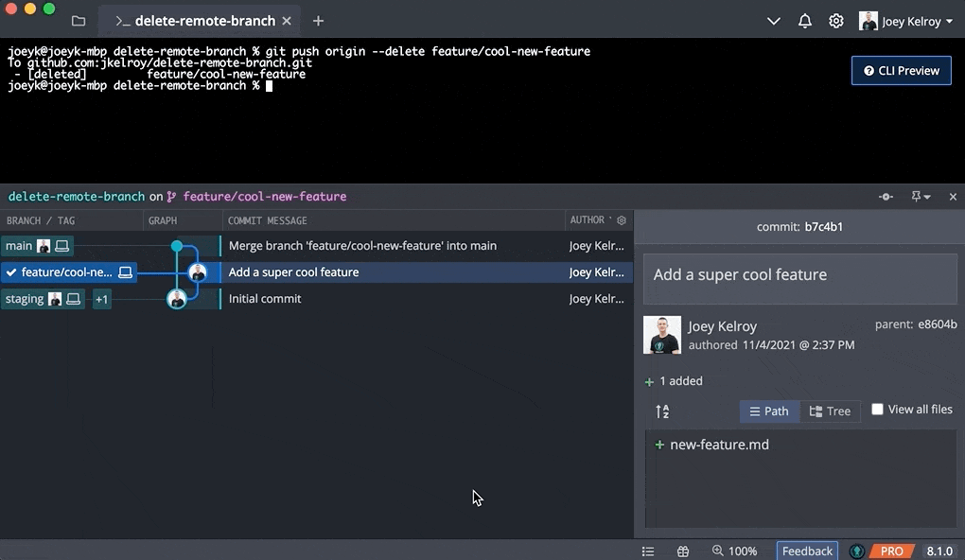
Task: Enable the View all files checkbox
Action: (x=877, y=410)
